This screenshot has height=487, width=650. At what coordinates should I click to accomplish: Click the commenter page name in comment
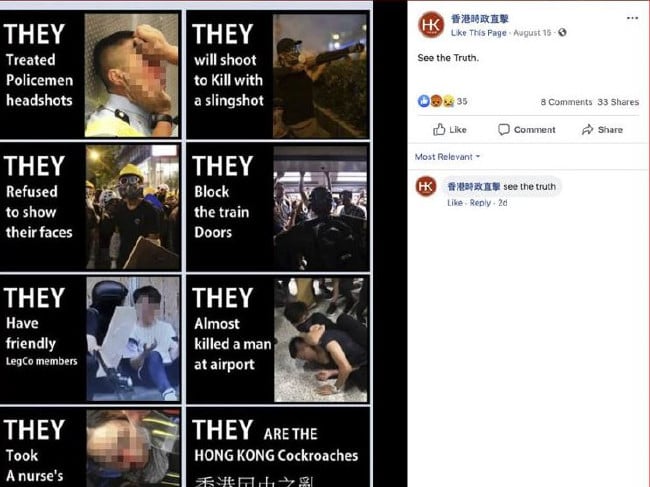coord(474,187)
